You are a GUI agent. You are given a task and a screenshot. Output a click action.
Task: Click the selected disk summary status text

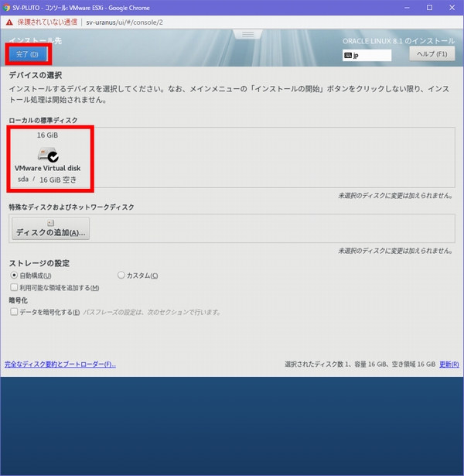(x=360, y=364)
